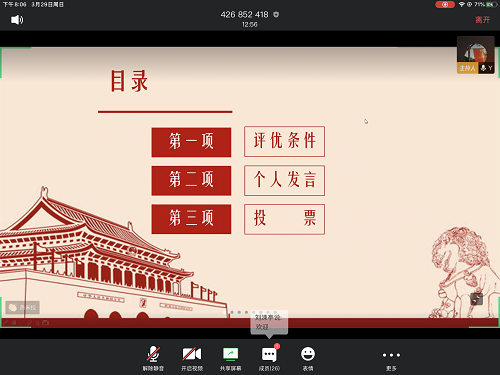
Task: Select the host video thumbnail
Action: [x=476, y=55]
